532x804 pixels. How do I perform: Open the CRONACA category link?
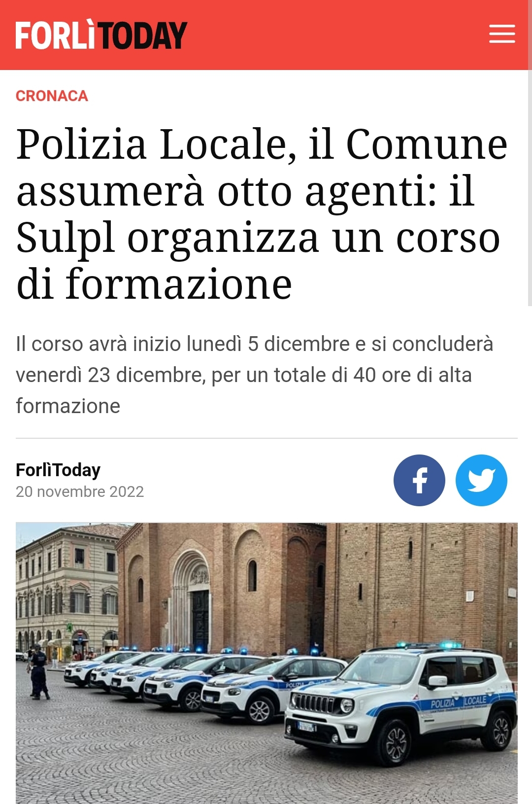52,96
